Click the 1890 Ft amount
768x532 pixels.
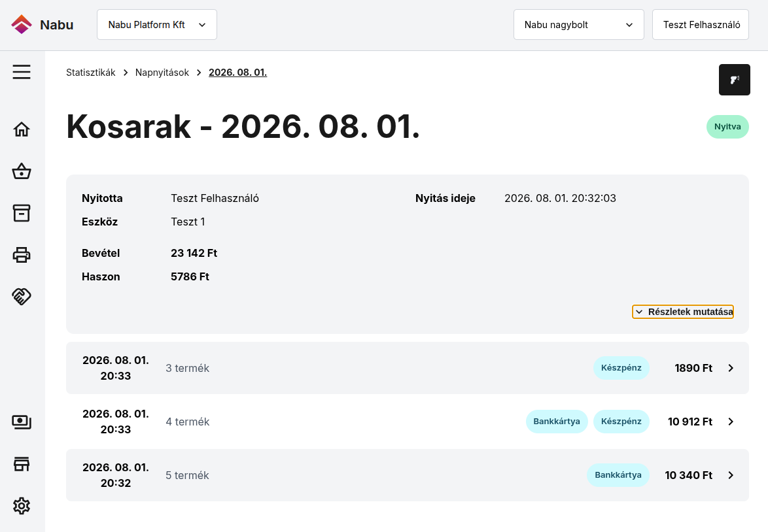693,368
